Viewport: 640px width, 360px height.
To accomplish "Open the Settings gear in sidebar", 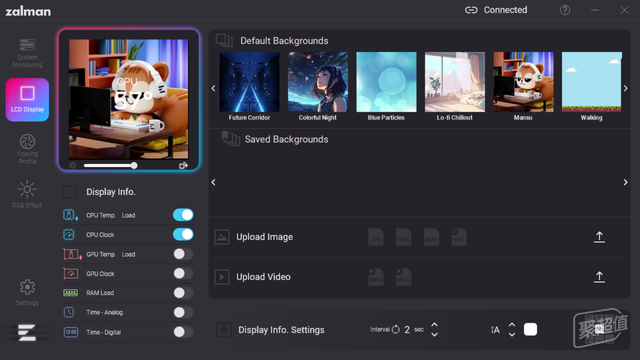I will point(27,292).
